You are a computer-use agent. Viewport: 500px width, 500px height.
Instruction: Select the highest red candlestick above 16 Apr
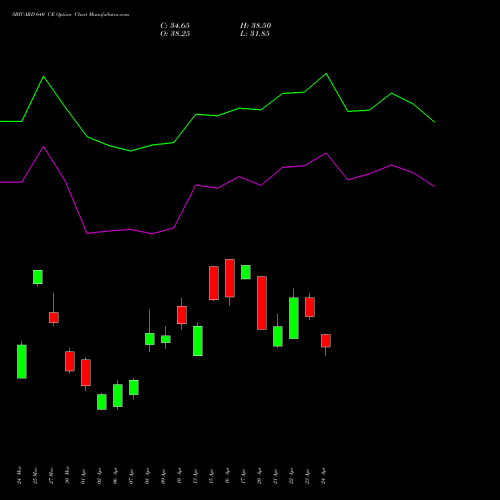click(x=230, y=278)
